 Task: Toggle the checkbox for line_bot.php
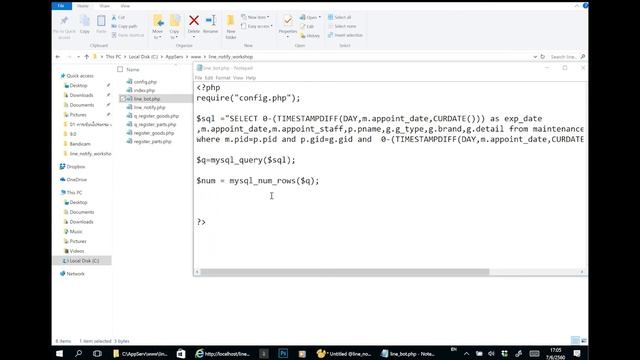(x=123, y=99)
